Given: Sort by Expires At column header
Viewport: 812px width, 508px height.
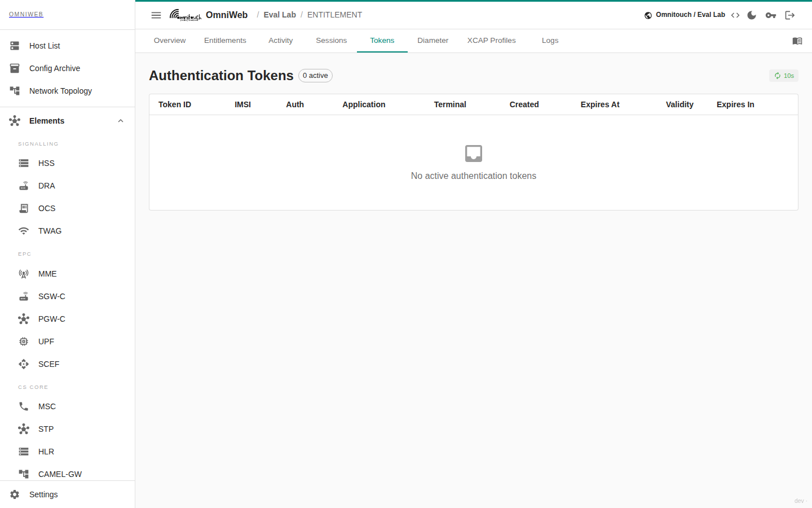Looking at the screenshot, I should 600,105.
